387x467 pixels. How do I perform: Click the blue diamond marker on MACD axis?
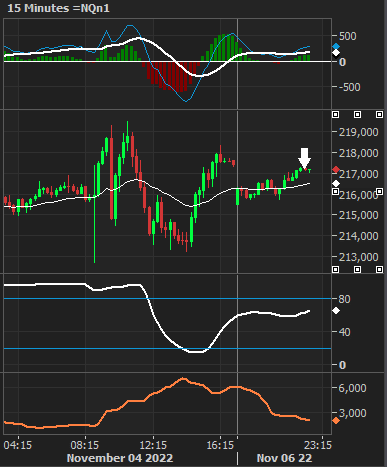click(x=336, y=46)
